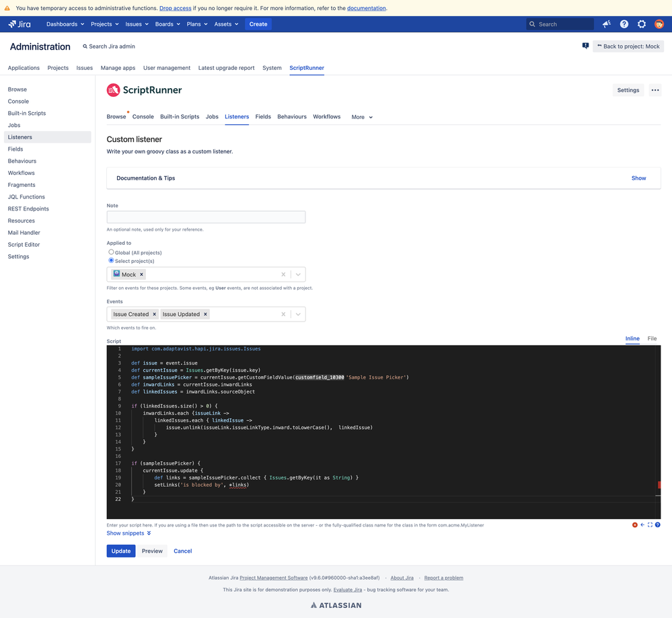Screen dimensions: 672x618
Task: Open the help question mark menu
Action: click(x=624, y=24)
